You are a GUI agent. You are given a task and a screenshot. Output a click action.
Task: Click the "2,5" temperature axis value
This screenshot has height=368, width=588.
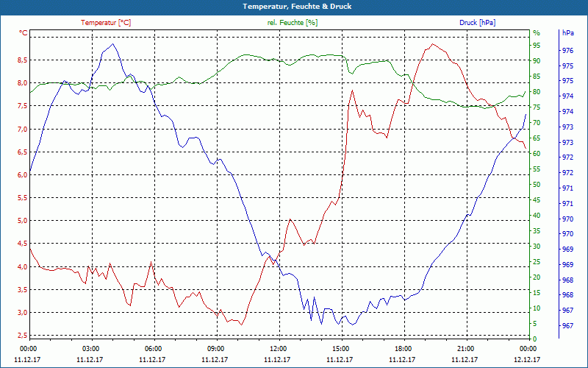23,336
